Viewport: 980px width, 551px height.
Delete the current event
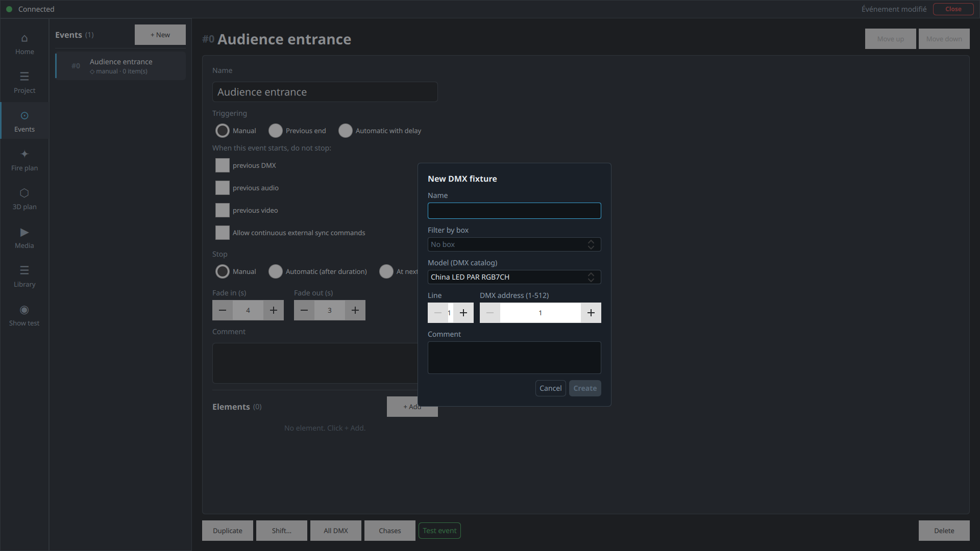[x=944, y=531]
